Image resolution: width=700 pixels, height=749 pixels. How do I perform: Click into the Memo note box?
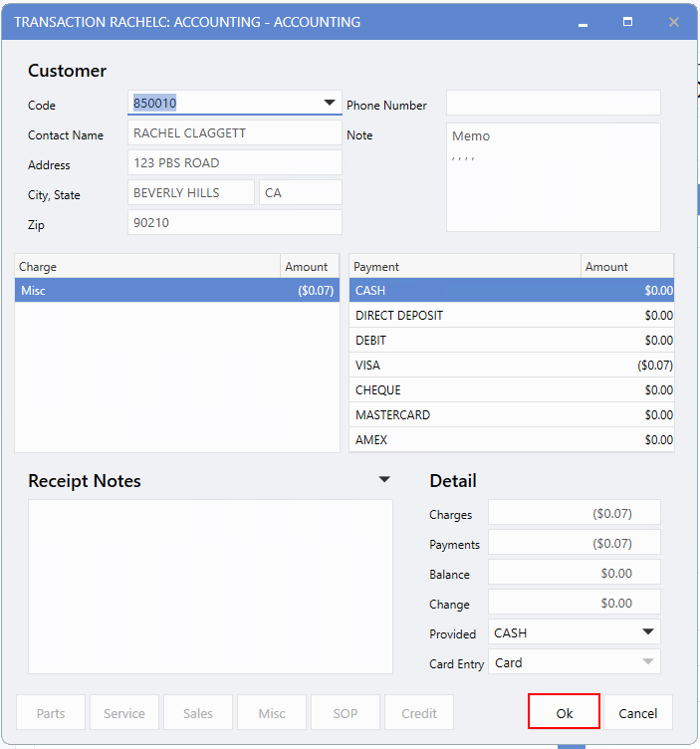click(x=553, y=177)
